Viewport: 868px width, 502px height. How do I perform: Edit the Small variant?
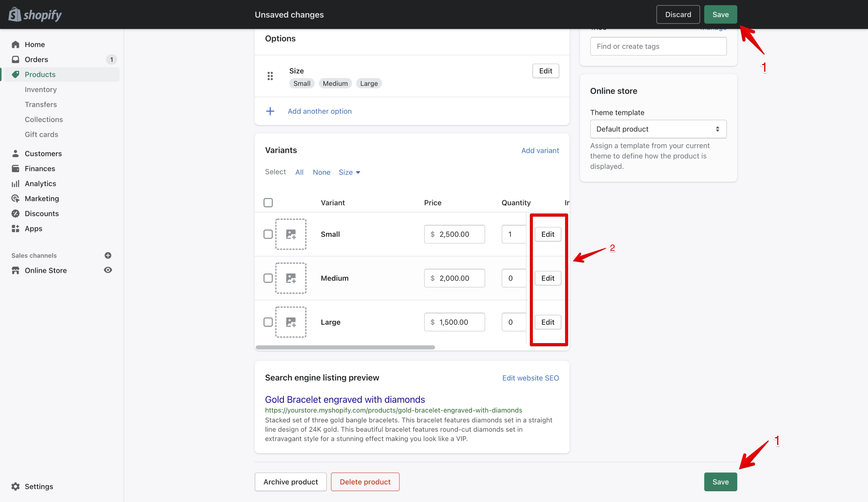coord(548,234)
